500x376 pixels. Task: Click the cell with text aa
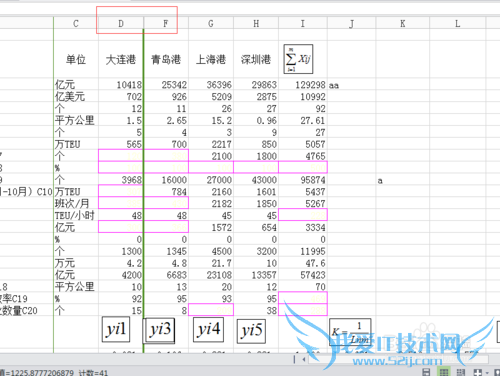(352, 85)
